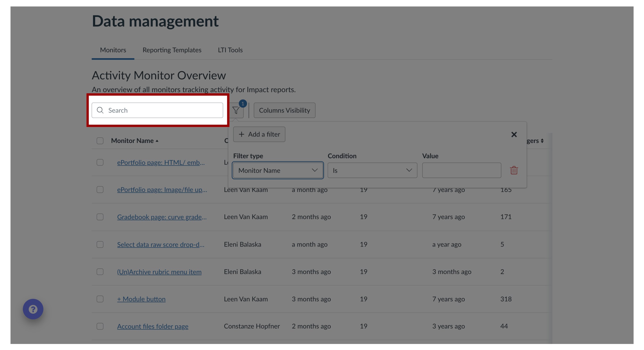This screenshot has width=644, height=350.
Task: Check the (Un)Archive rubric menu item row
Action: coord(100,272)
